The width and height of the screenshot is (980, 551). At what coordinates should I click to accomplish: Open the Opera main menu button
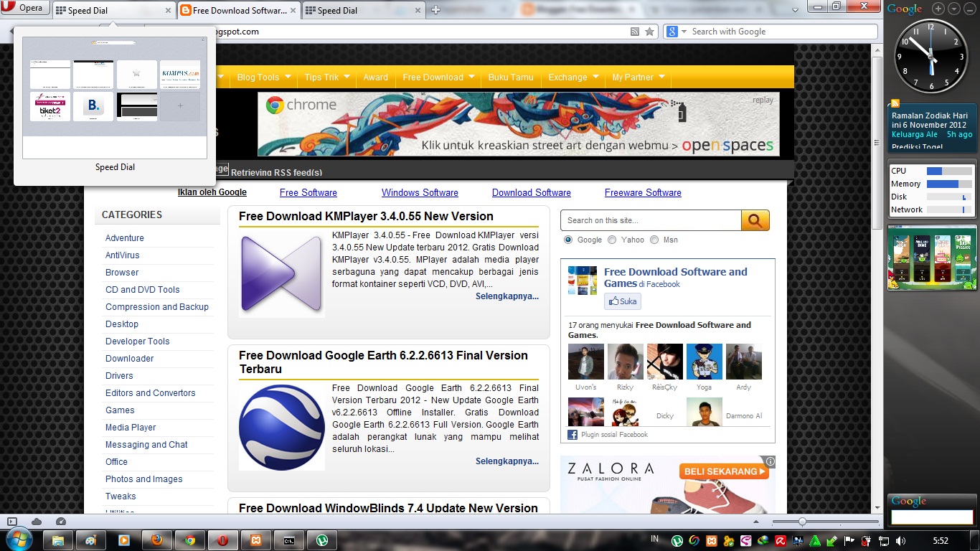pyautogui.click(x=26, y=9)
